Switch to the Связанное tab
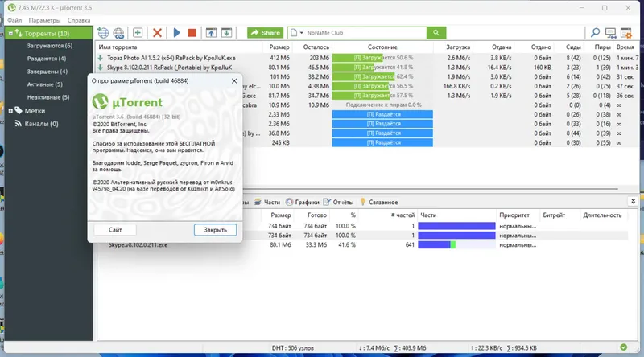 (x=378, y=203)
